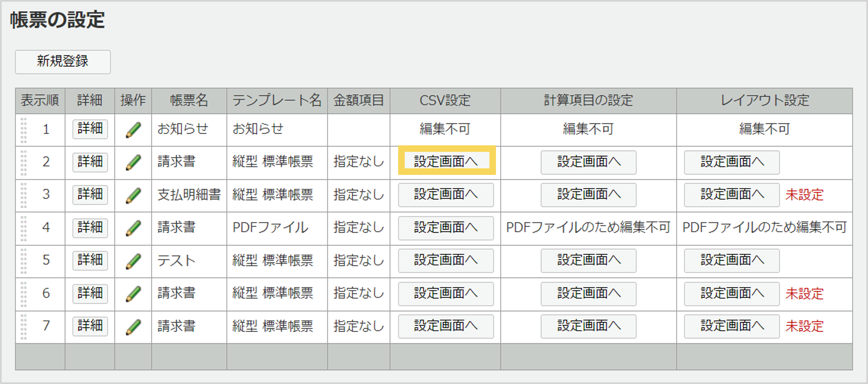The width and height of the screenshot is (868, 384).
Task: Click the pencil icon beside 支払明細書
Action: [133, 195]
